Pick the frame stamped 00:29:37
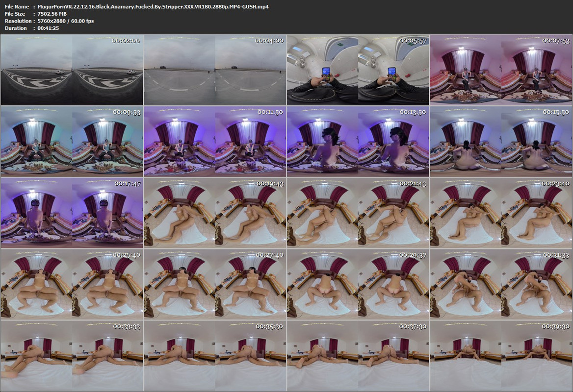This screenshot has height=392, width=573. pos(358,285)
